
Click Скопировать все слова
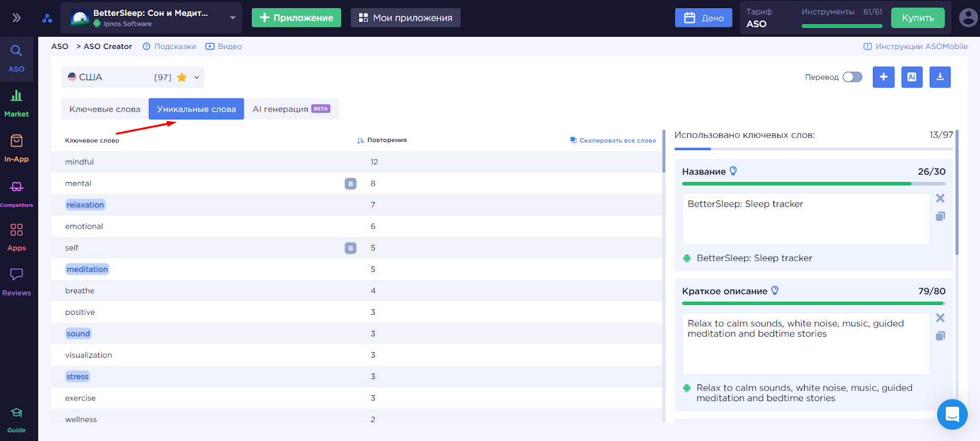tap(613, 140)
